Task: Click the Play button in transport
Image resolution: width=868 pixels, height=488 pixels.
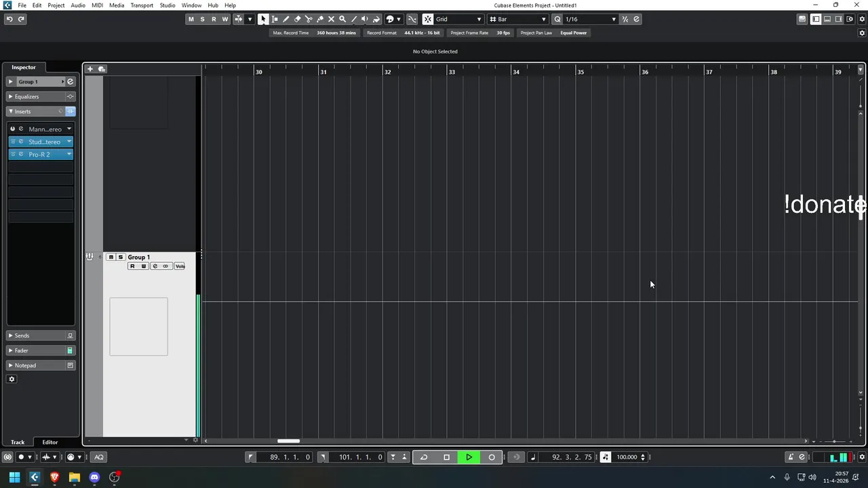Action: point(469,457)
